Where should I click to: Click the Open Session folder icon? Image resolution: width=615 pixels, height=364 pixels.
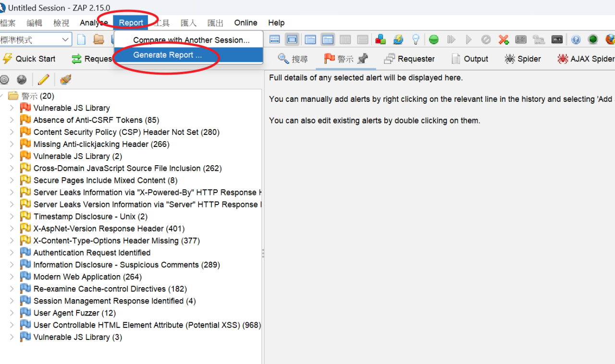click(x=98, y=40)
